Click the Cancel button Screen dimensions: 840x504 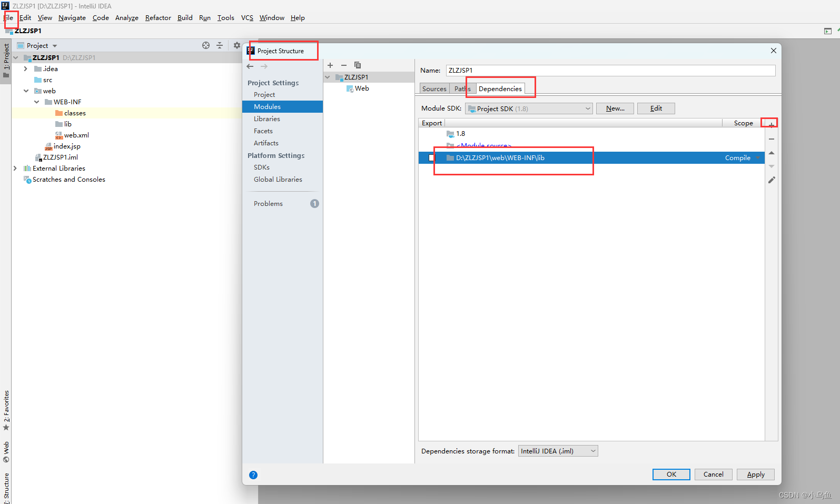click(x=714, y=475)
